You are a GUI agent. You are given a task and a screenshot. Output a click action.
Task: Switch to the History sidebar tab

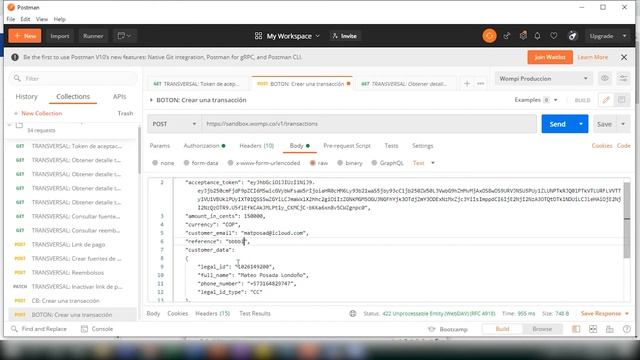(x=26, y=96)
